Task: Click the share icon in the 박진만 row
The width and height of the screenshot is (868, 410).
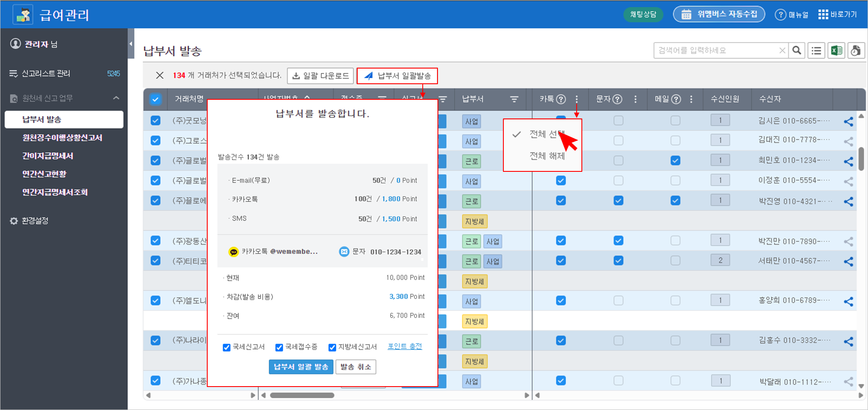Action: [x=848, y=242]
